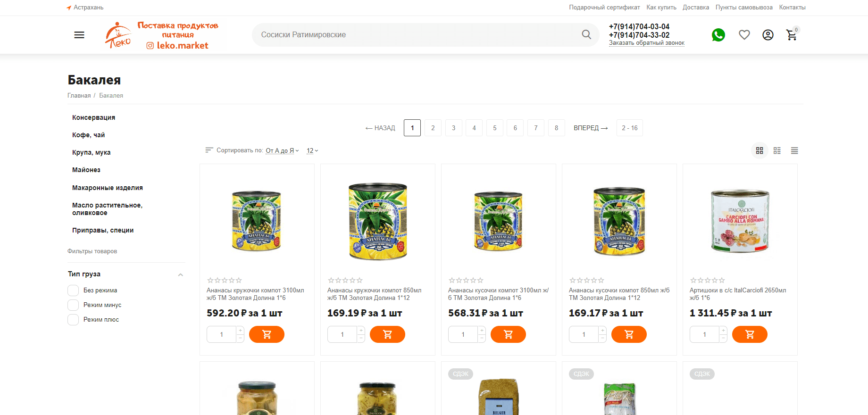Add ItalCarciofi artichokes to cart
The image size is (868, 415).
750,334
